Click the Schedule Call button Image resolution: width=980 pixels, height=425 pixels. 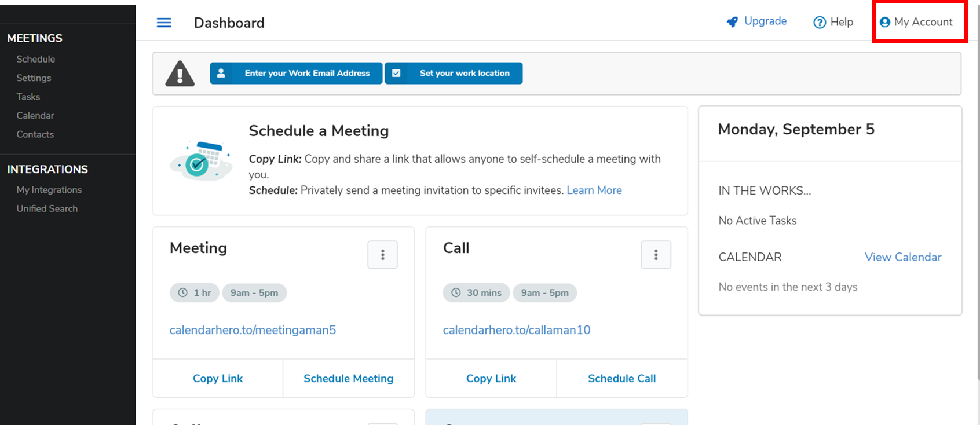pos(621,379)
